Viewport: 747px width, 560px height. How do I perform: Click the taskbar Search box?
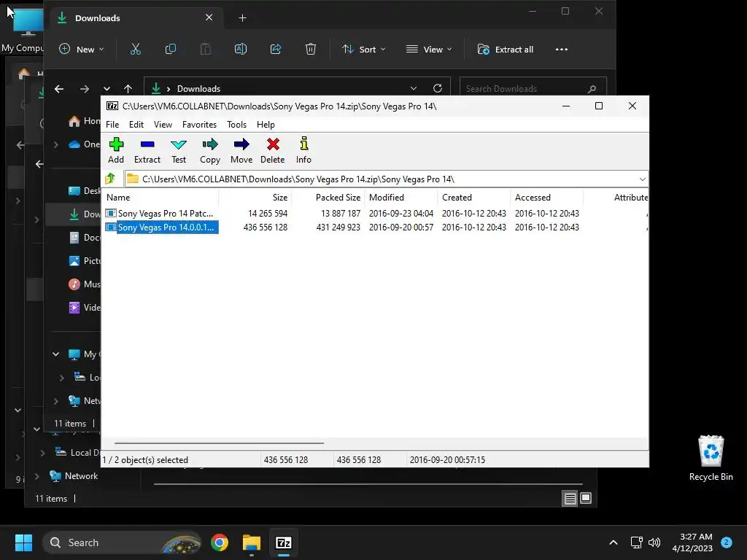[x=122, y=542]
